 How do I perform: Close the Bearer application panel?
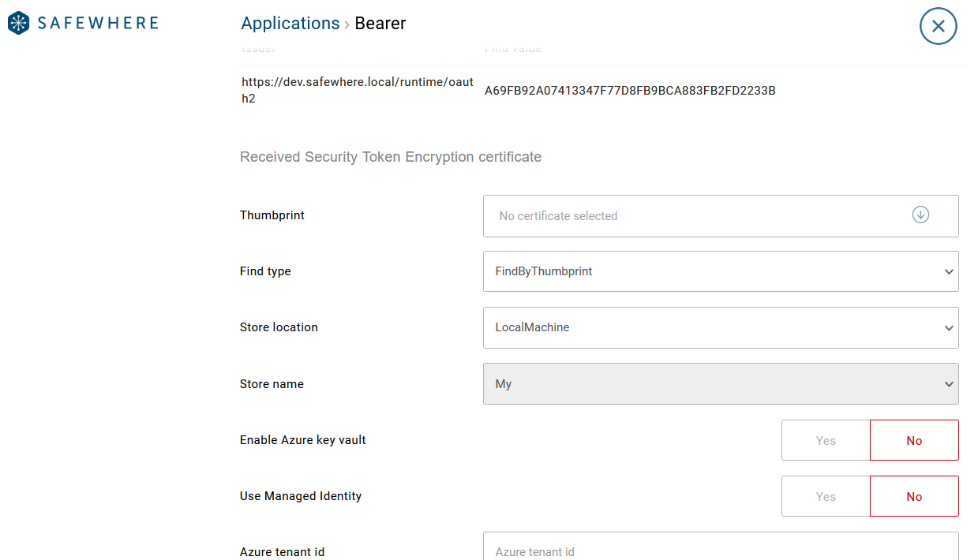click(x=938, y=26)
